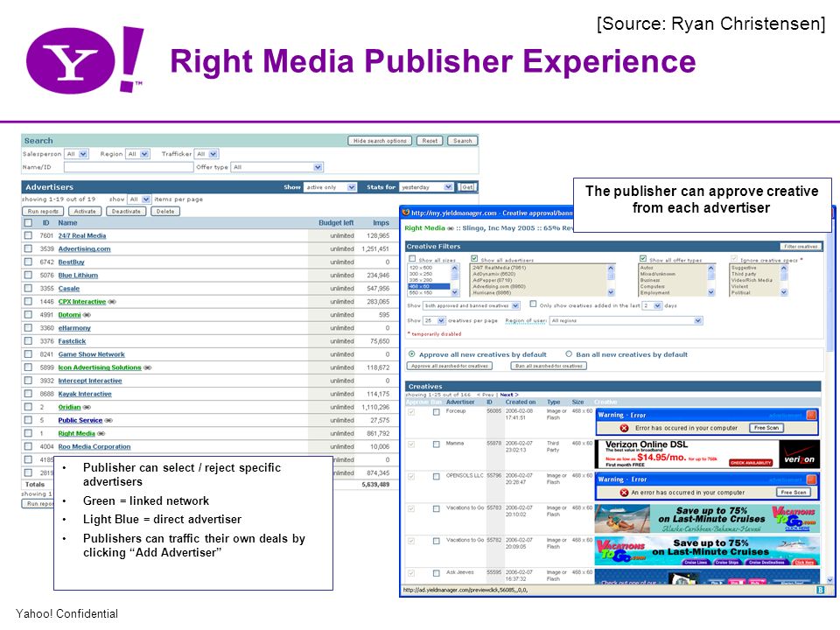Check Only show creatives added in last days

[x=533, y=304]
